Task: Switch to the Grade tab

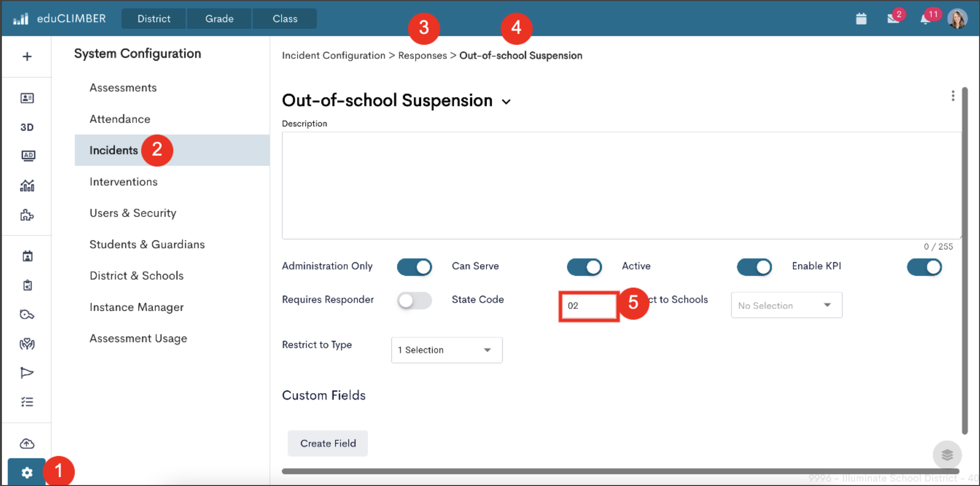Action: coord(219,19)
